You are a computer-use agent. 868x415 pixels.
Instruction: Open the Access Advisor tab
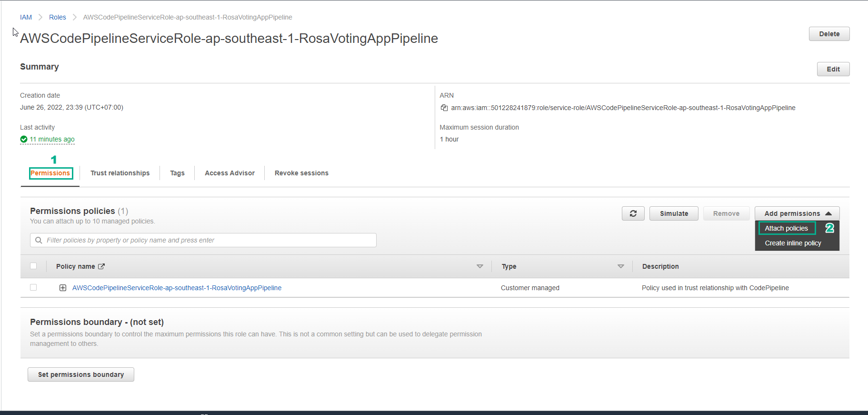[229, 173]
